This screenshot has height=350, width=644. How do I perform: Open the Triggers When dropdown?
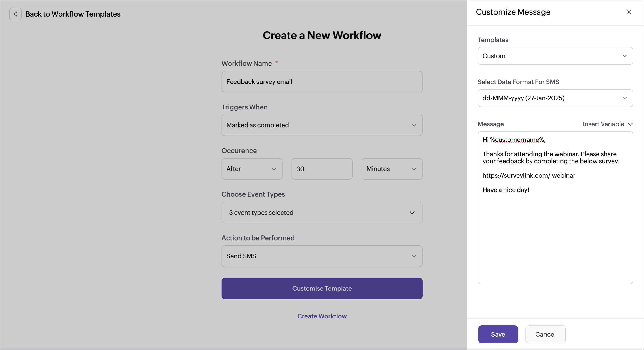coord(322,125)
